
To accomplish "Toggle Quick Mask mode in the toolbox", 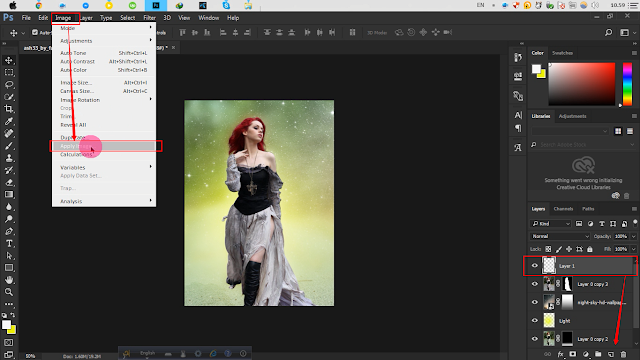I will [9, 343].
